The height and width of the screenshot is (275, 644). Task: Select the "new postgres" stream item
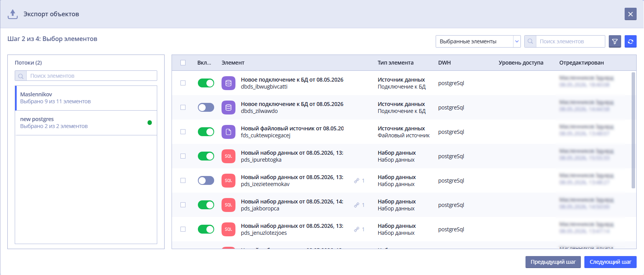pyautogui.click(x=86, y=123)
